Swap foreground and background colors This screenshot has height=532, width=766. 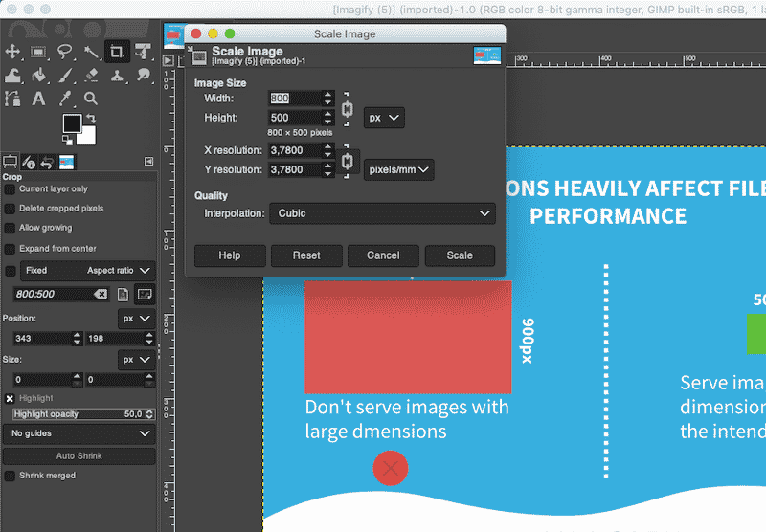click(91, 119)
